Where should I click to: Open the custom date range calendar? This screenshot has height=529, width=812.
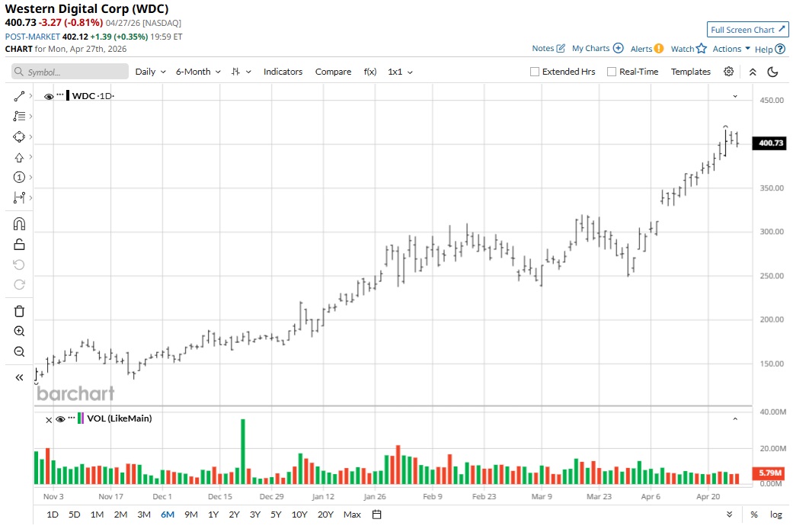(x=377, y=515)
